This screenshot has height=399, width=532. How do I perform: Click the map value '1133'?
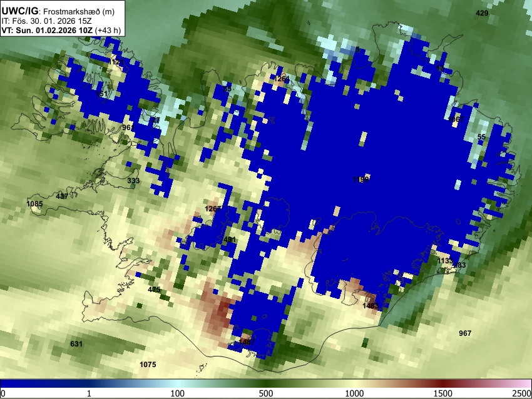(445, 261)
